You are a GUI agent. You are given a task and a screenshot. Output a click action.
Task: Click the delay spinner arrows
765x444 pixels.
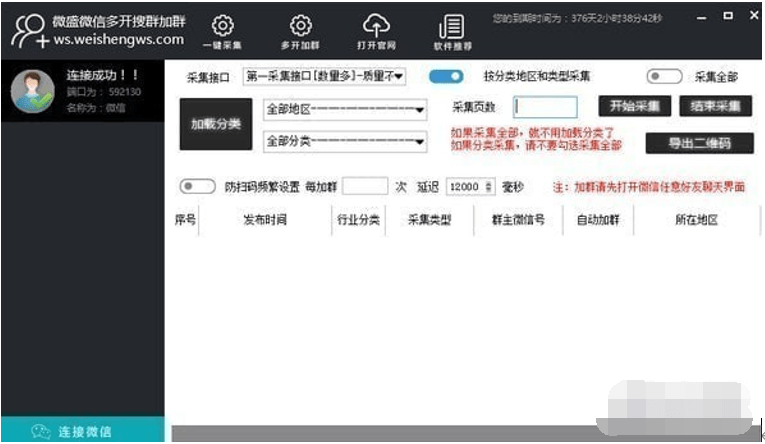(x=489, y=187)
